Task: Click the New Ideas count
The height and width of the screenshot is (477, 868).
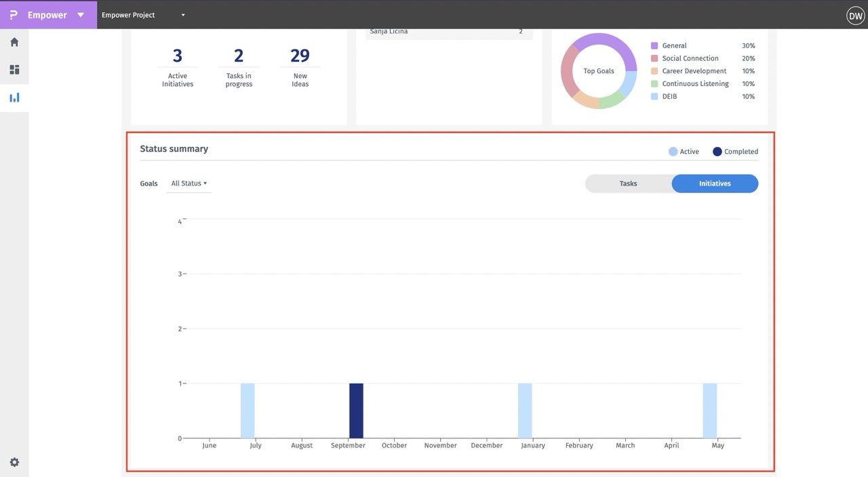Action: 300,56
